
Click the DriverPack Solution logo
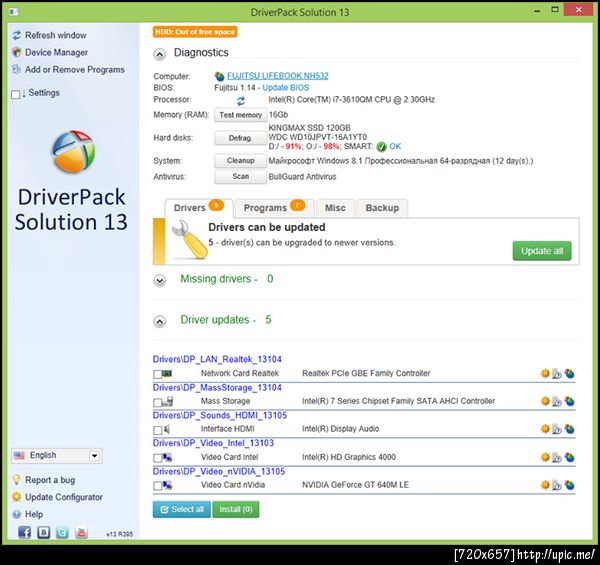[x=73, y=152]
